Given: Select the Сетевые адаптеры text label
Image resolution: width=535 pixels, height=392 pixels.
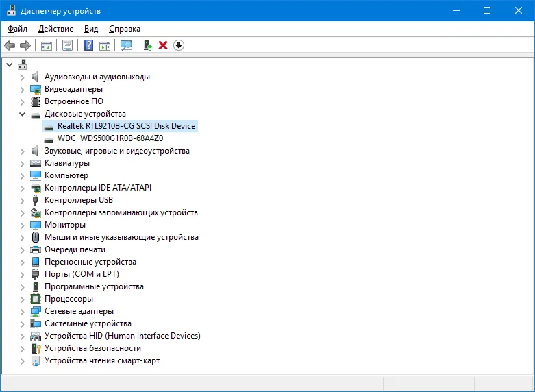Looking at the screenshot, I should tap(79, 311).
